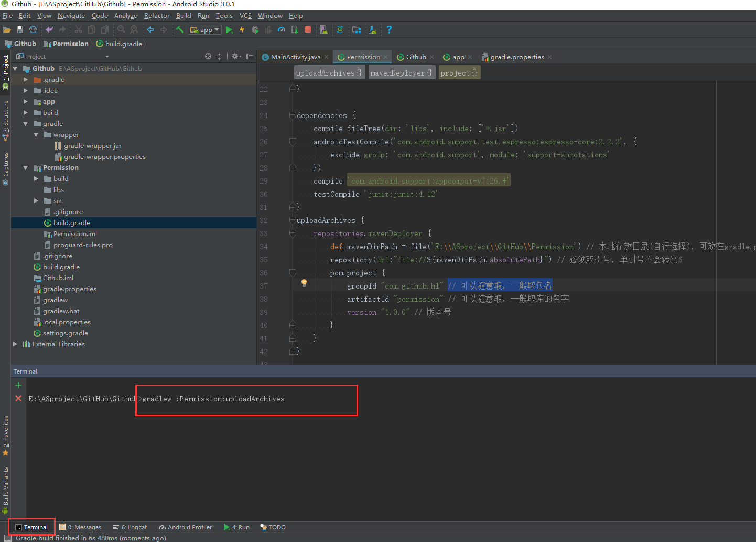Viewport: 756px width, 542px height.
Task: Click the Synchronize toolbar icon
Action: (33, 30)
